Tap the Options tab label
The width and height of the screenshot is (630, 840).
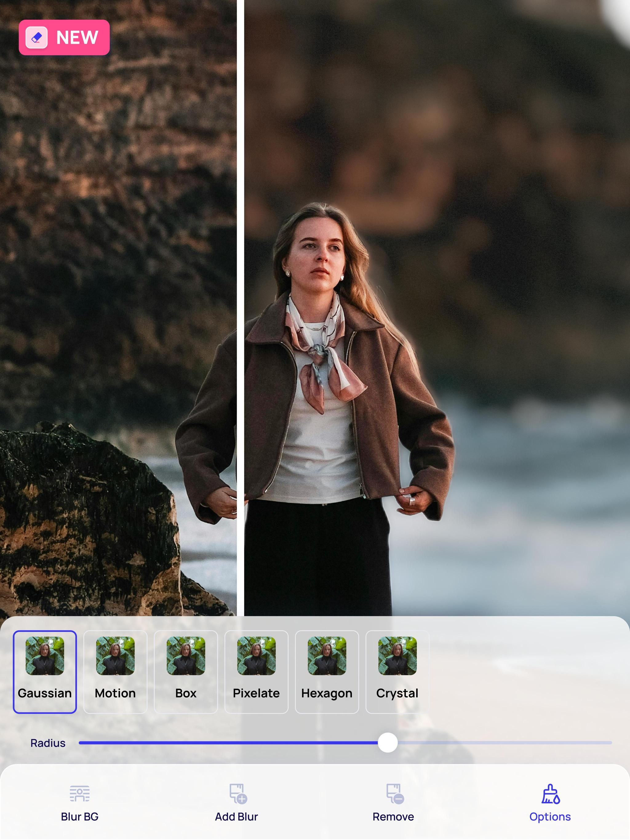pos(550,816)
